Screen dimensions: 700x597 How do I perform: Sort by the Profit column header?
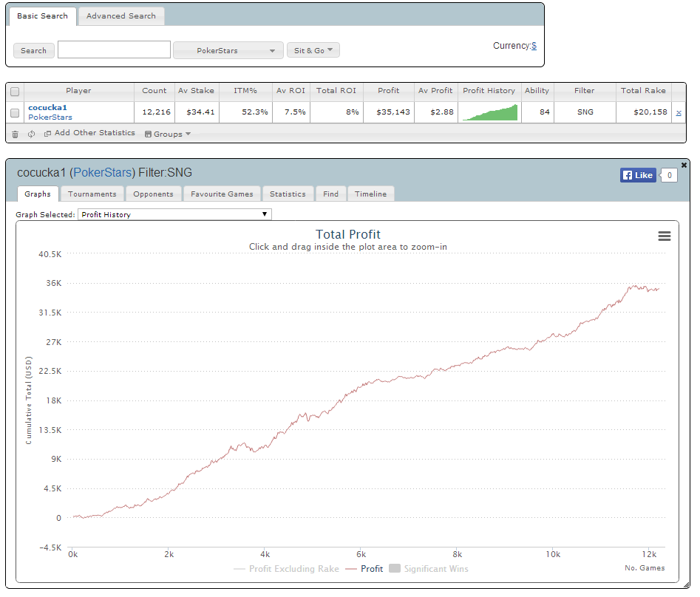pyautogui.click(x=388, y=91)
